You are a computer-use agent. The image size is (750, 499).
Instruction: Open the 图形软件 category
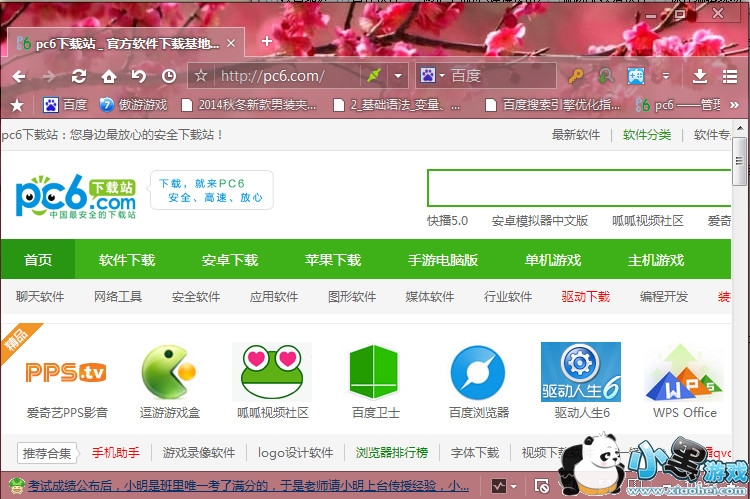coord(352,297)
